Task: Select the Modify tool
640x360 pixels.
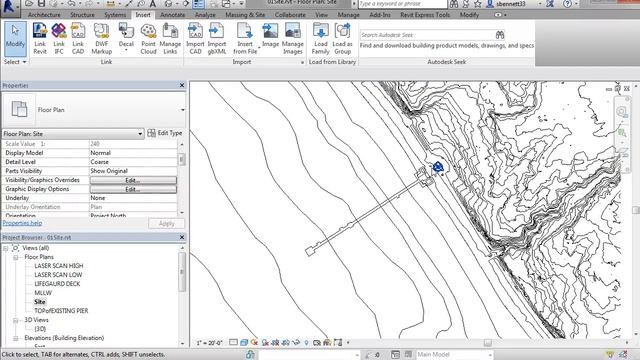Action: (15, 39)
